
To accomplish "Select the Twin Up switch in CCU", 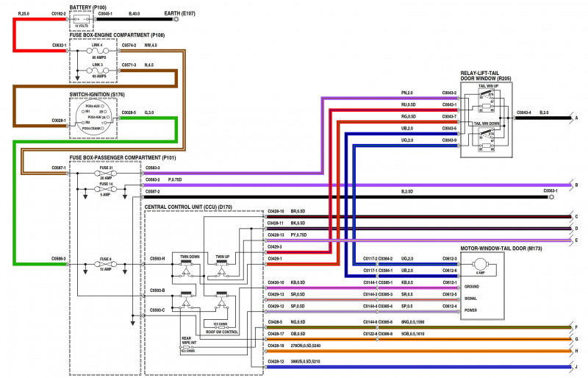I will click(222, 268).
